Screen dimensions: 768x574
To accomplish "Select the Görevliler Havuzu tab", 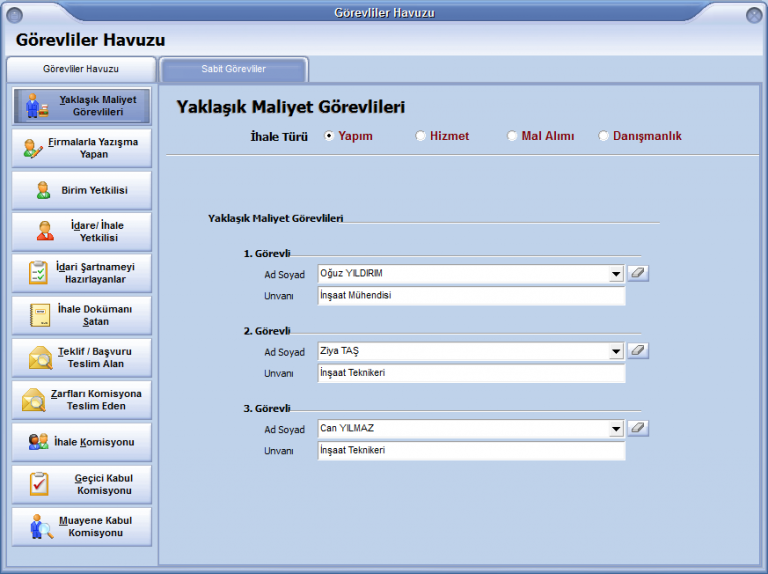I will click(x=81, y=69).
